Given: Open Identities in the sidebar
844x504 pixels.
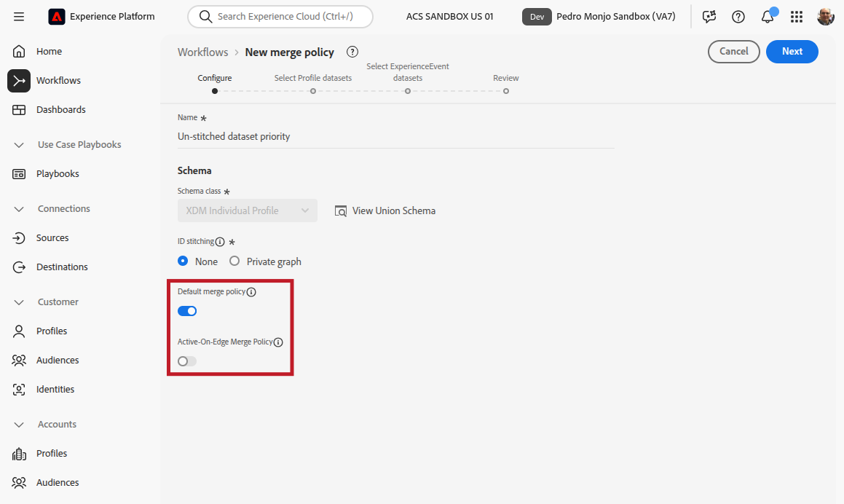Looking at the screenshot, I should coord(55,390).
